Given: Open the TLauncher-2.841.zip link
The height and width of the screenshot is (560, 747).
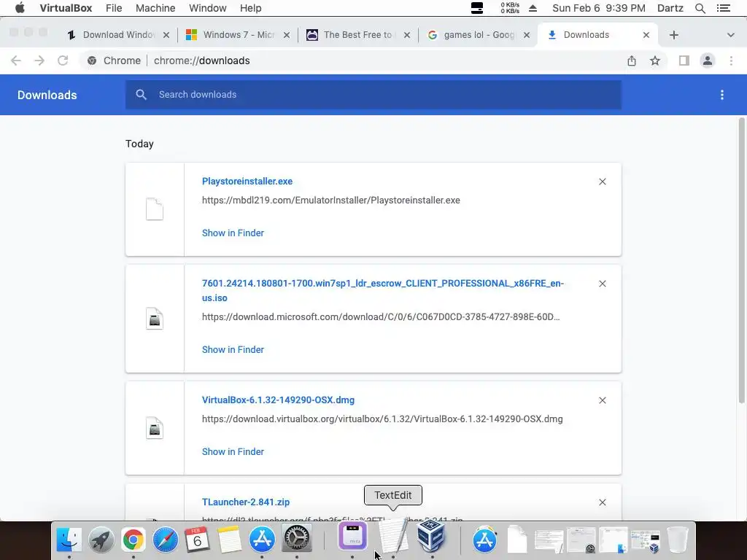Looking at the screenshot, I should point(245,502).
